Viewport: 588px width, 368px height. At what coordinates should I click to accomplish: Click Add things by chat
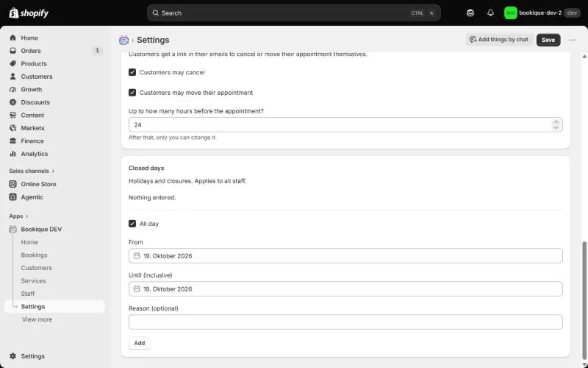click(499, 40)
